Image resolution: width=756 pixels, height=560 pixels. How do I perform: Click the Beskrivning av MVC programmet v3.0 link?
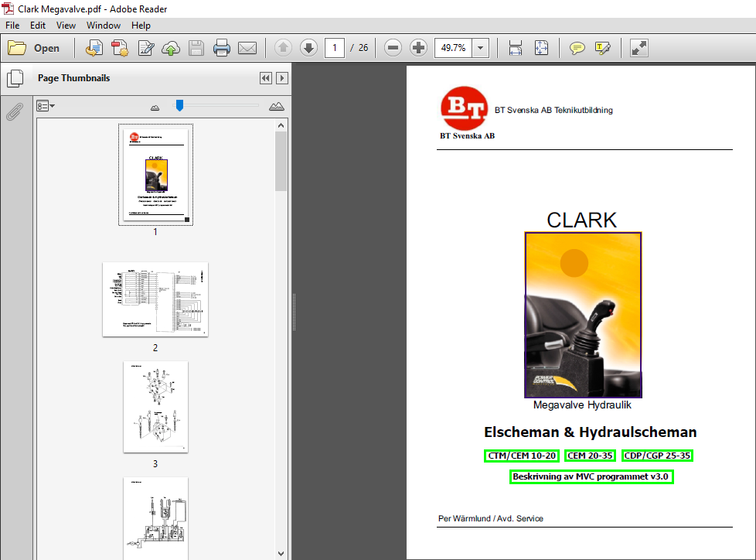click(x=591, y=476)
